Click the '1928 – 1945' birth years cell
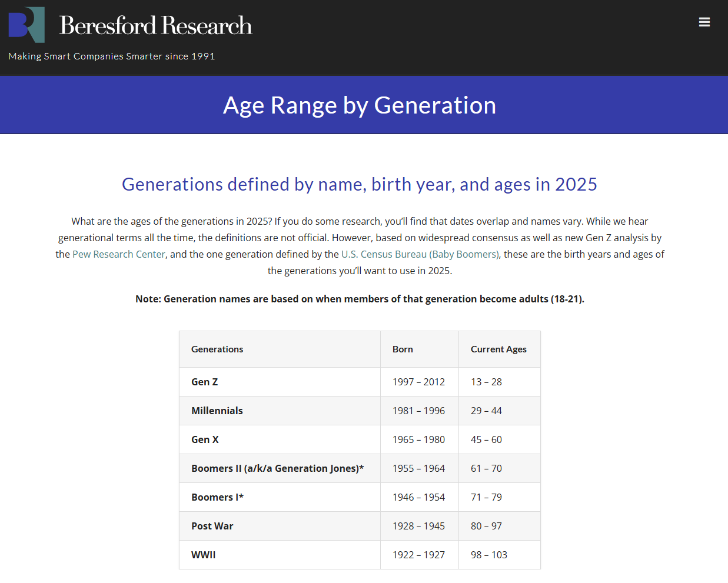Screen dimensions: 728x583 tap(418, 526)
